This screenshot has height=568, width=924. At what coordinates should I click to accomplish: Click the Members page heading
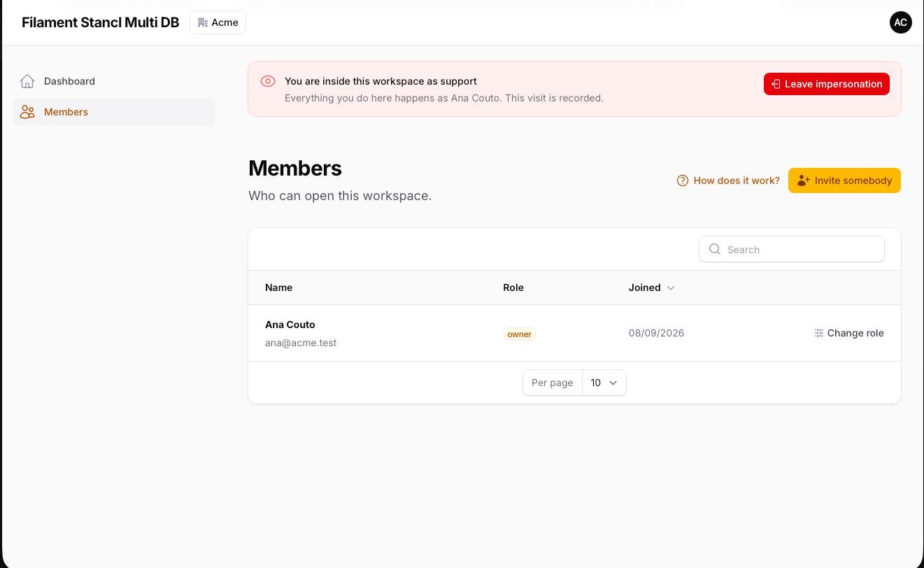point(295,168)
